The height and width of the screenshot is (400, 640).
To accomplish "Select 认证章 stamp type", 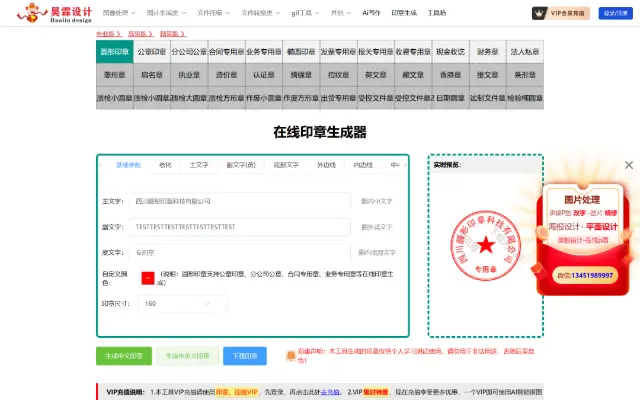I will pos(264,75).
